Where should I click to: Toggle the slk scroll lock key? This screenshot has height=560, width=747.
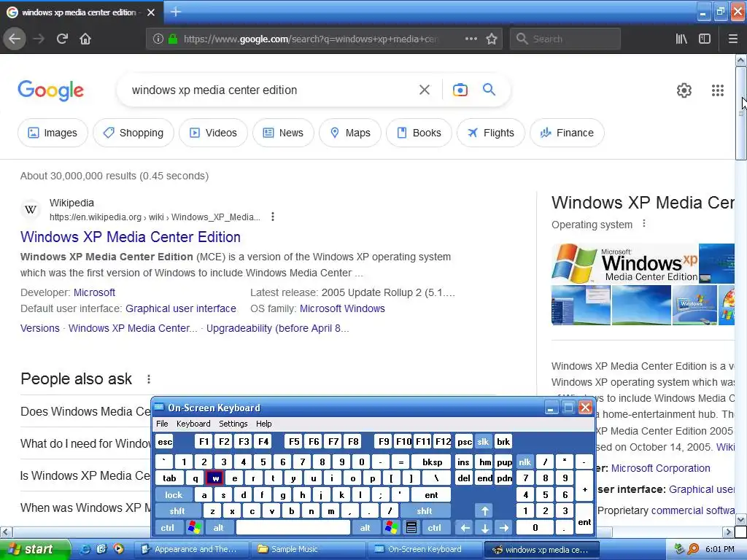pos(483,441)
